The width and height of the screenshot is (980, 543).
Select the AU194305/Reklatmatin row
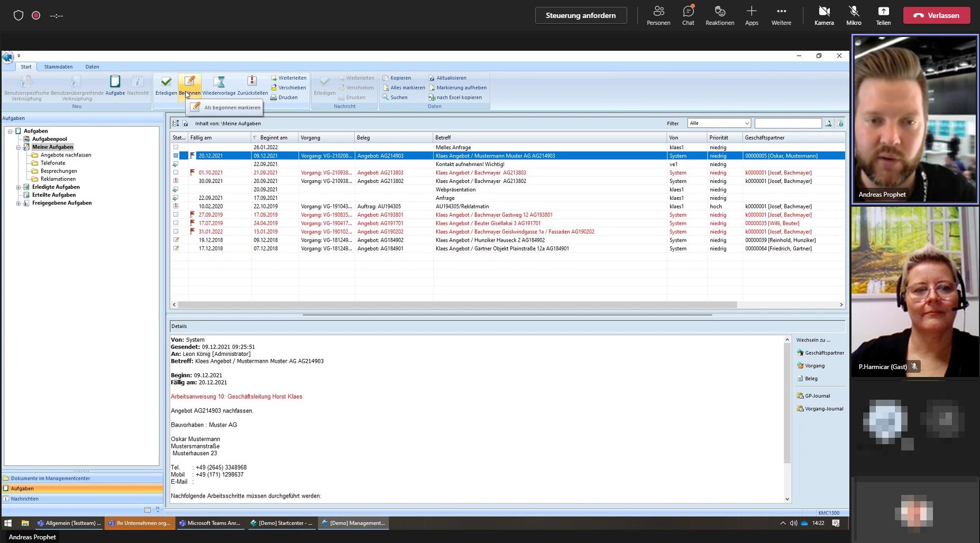point(508,207)
